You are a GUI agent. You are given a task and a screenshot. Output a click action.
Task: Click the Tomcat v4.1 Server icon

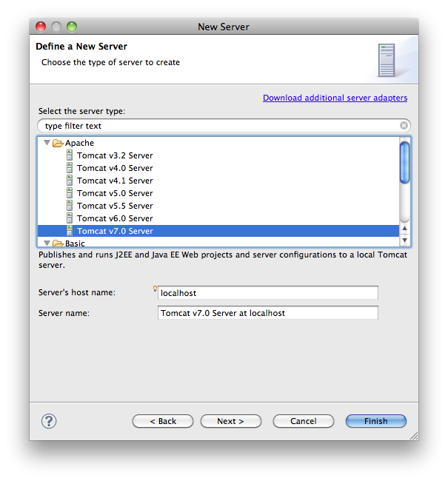tap(70, 181)
